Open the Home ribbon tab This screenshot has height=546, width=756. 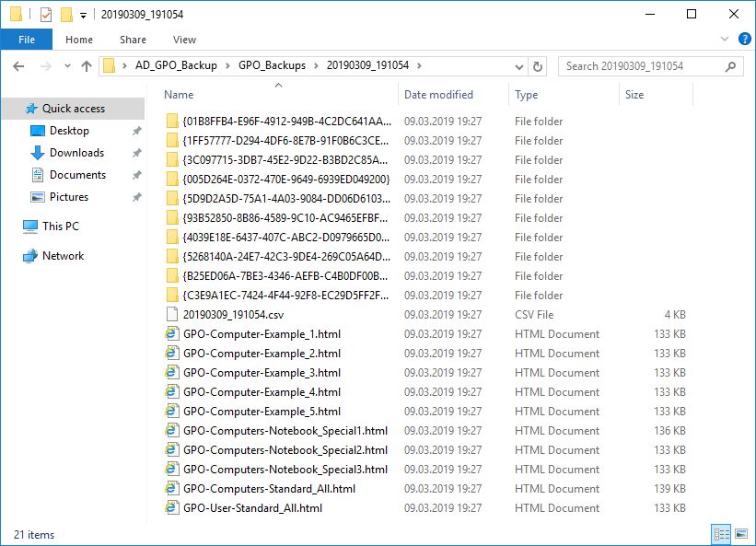(79, 40)
